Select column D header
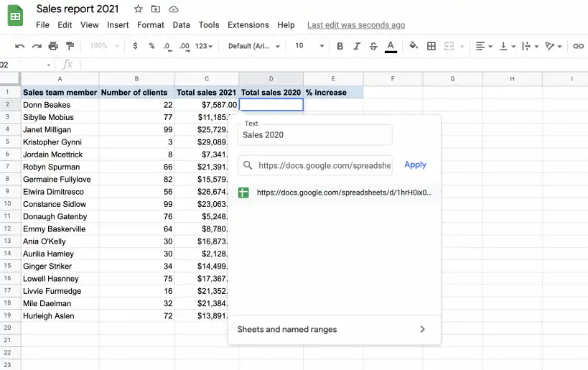This screenshot has height=370, width=588. pos(271,79)
